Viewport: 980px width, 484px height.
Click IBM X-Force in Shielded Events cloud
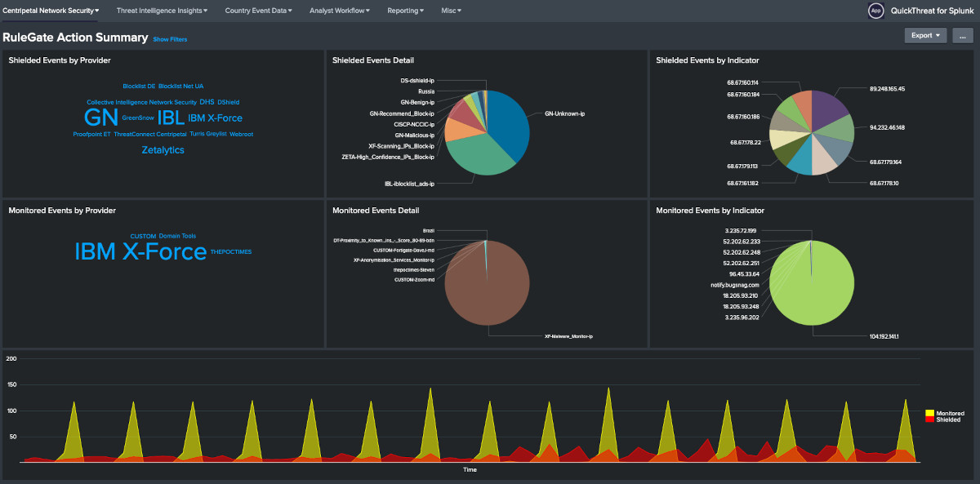(x=215, y=118)
